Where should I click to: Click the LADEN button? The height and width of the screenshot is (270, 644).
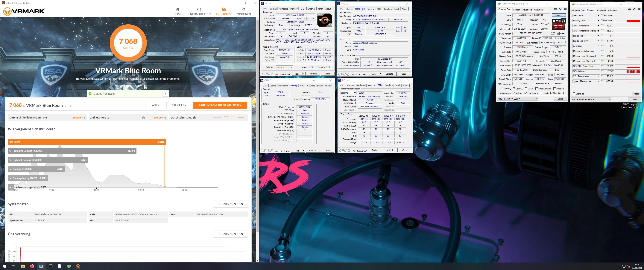click(155, 105)
